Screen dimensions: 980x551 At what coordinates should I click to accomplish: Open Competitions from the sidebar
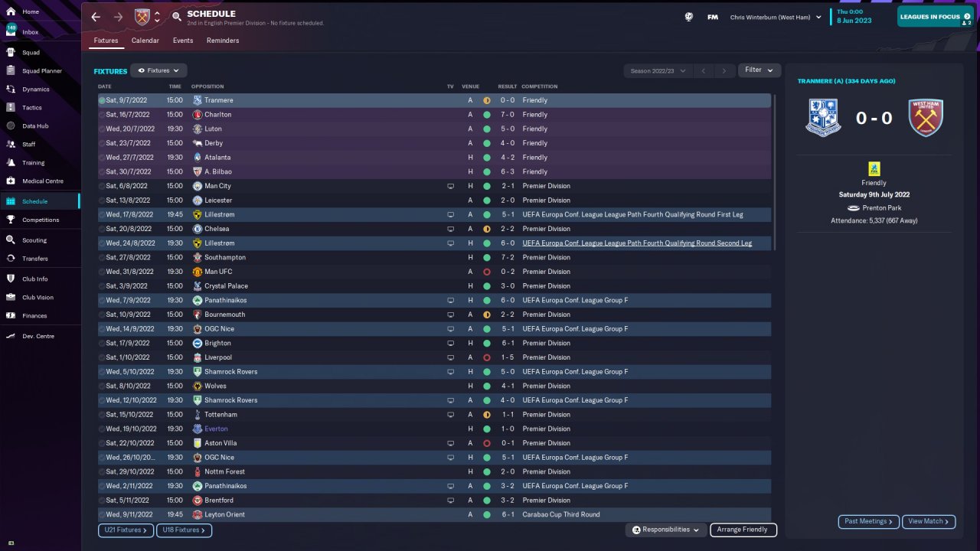40,220
